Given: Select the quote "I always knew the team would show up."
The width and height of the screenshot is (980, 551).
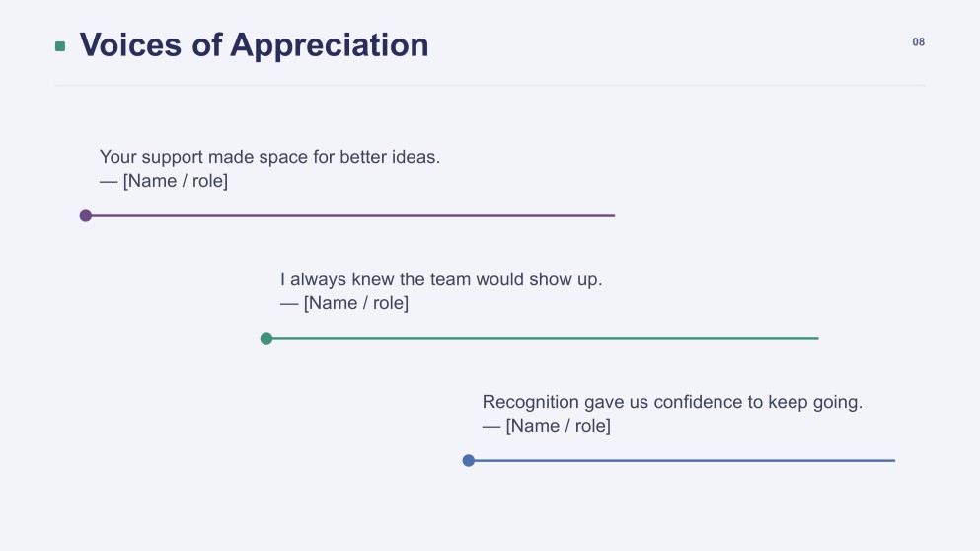Looking at the screenshot, I should click(x=441, y=279).
